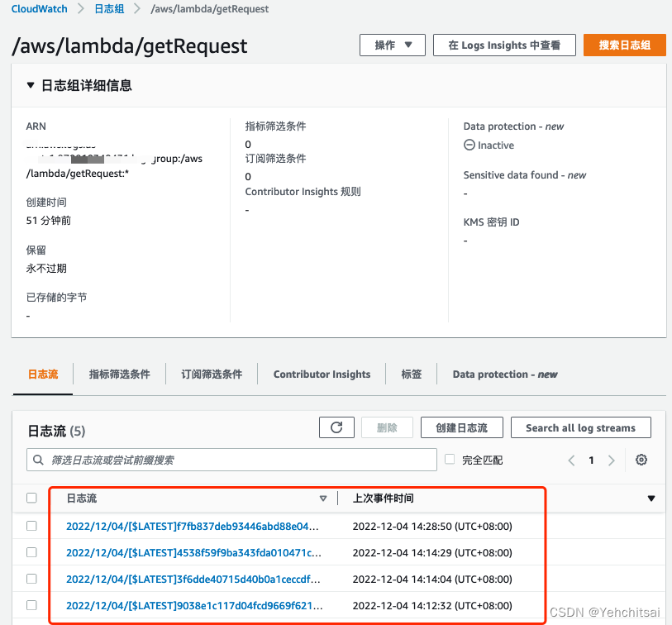Click page number 1 in pagination

click(x=592, y=460)
